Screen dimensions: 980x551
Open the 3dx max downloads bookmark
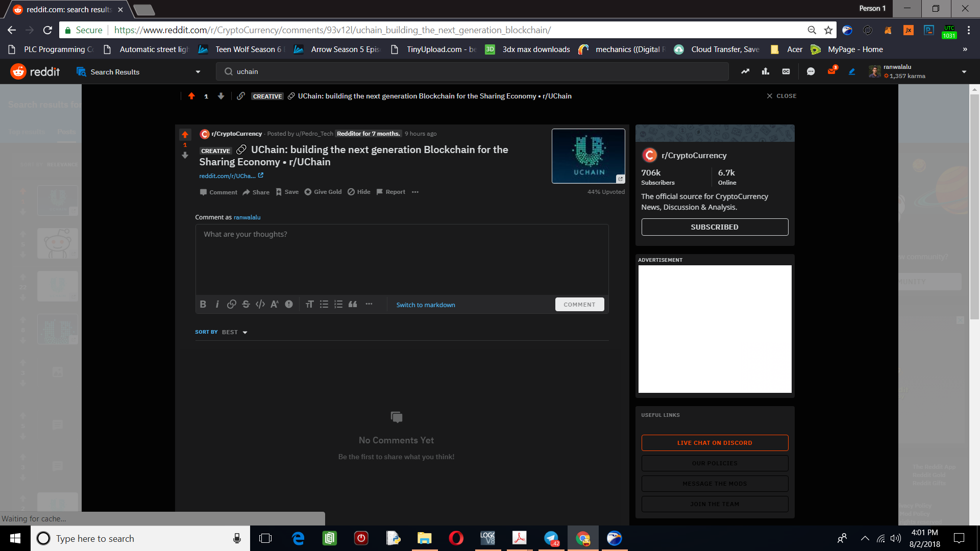point(527,49)
